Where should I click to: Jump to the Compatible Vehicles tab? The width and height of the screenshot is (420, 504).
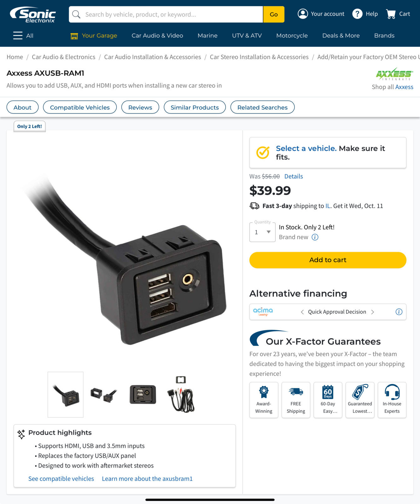pos(80,107)
